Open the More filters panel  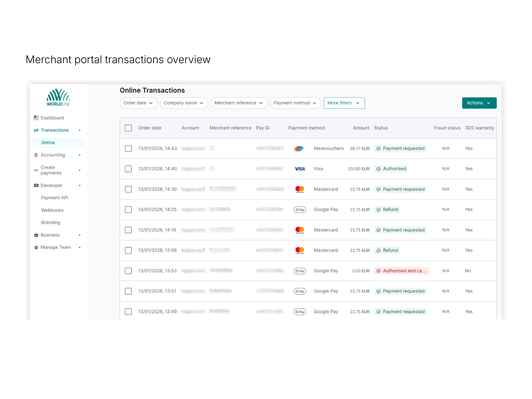pos(344,103)
